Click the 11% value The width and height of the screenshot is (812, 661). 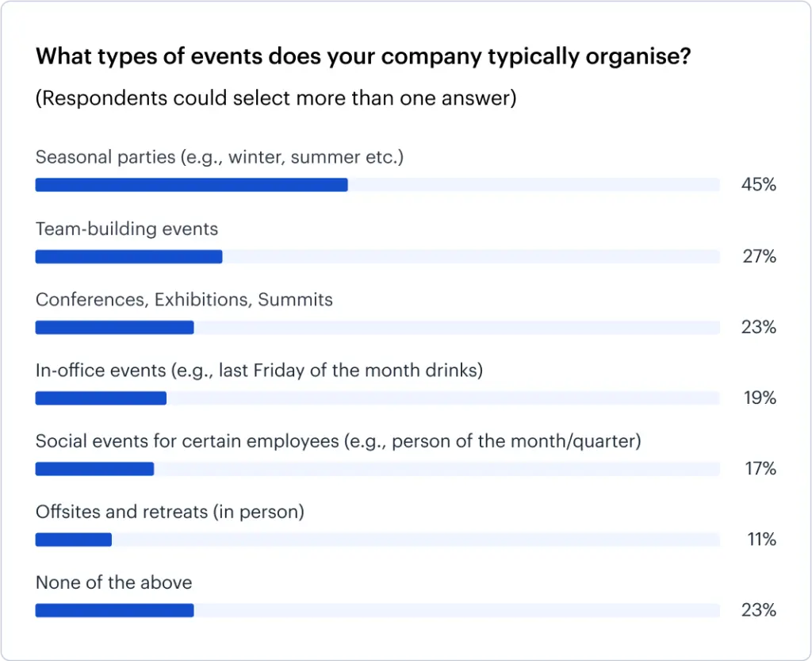[759, 540]
